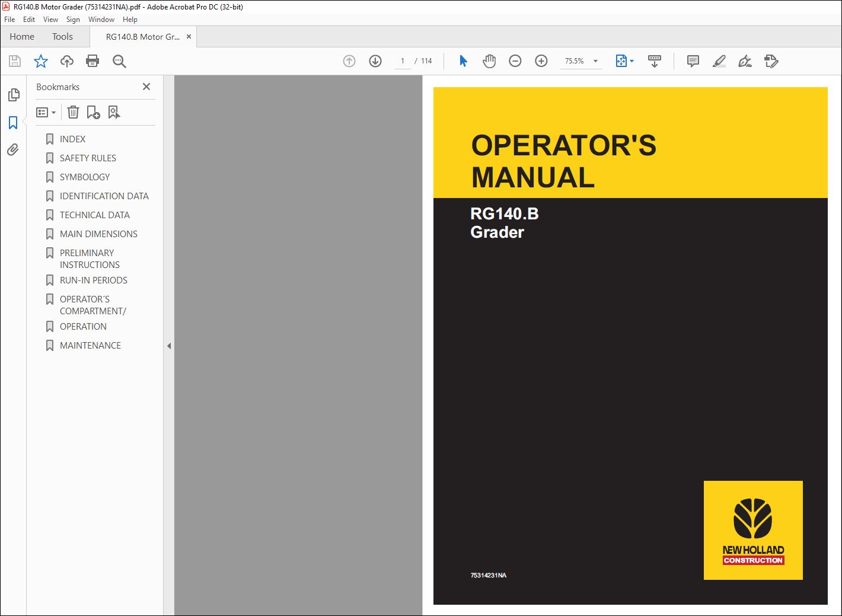This screenshot has width=842, height=616.
Task: Close the Bookmarks panel
Action: [146, 87]
